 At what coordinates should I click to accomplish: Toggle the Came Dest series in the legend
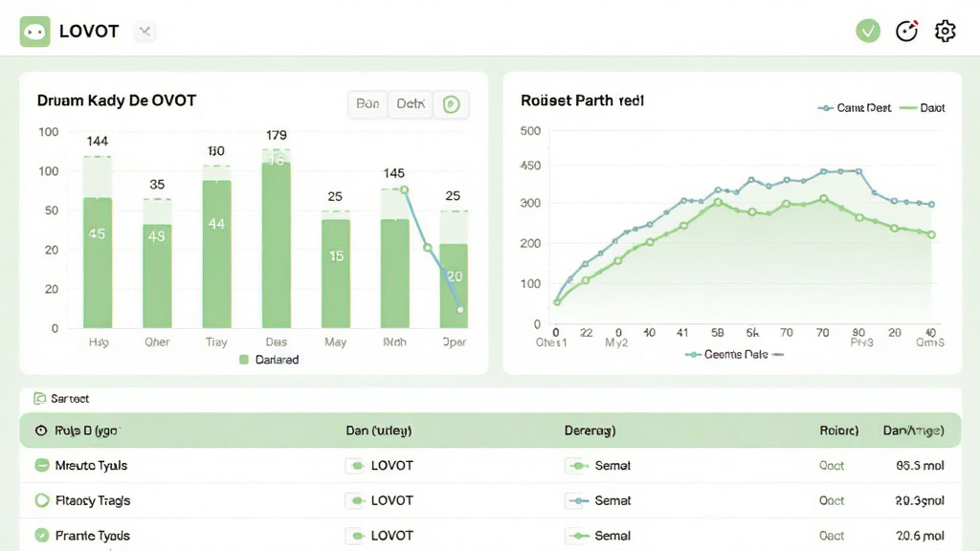855,108
